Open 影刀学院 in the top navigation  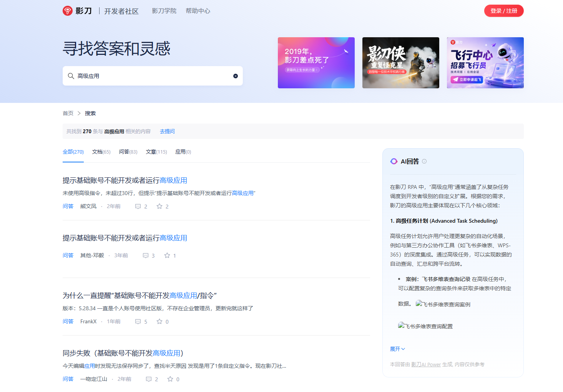click(x=164, y=11)
